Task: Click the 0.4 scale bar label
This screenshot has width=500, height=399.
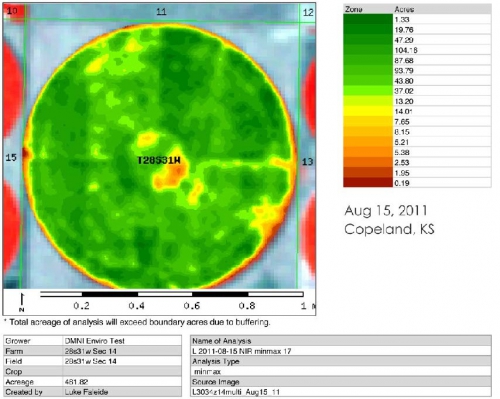Action: 137,306
